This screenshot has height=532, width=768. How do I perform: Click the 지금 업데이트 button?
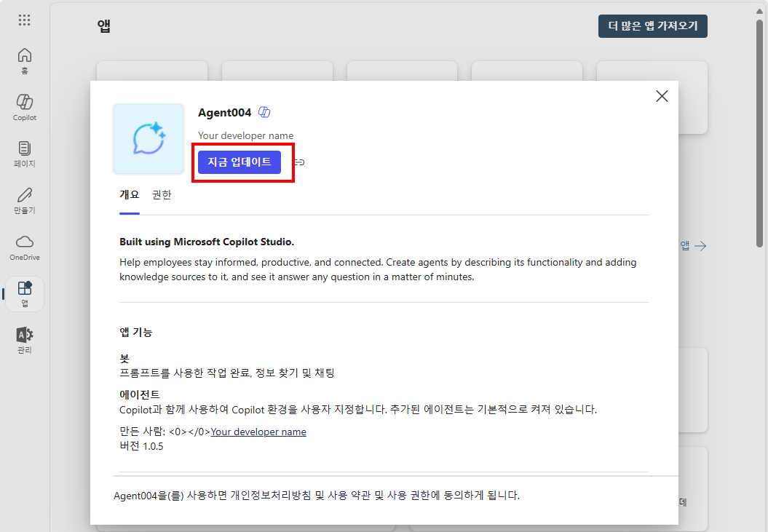(x=239, y=162)
